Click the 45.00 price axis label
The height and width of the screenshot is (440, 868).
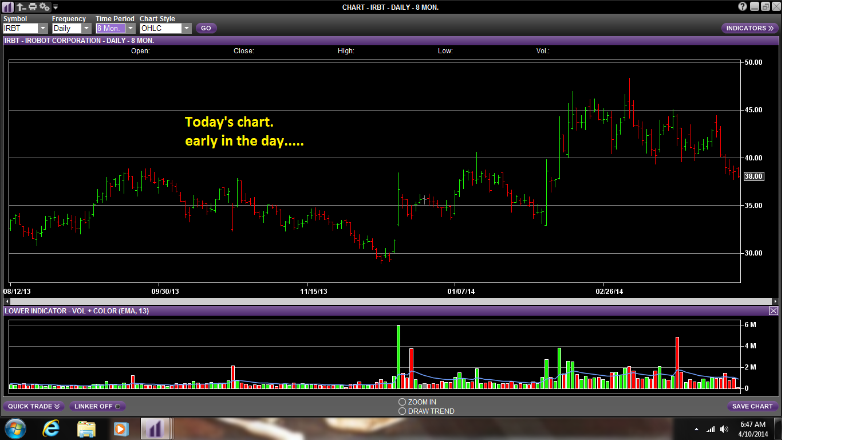pos(753,110)
